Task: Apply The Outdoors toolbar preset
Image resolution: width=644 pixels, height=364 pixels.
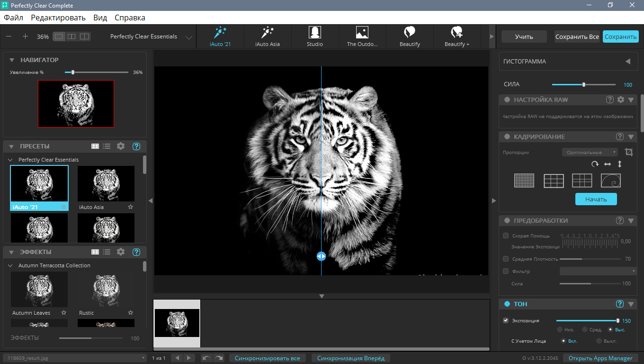Action: [x=362, y=36]
